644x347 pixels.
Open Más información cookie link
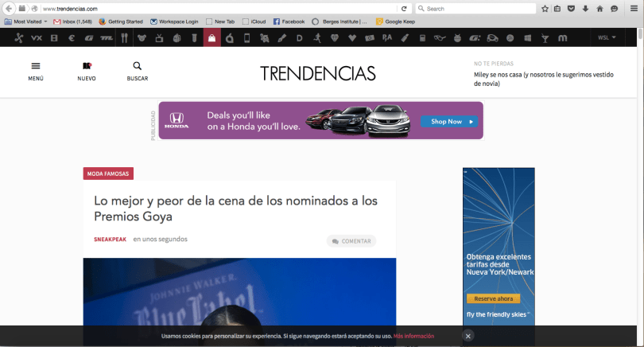[x=413, y=336]
